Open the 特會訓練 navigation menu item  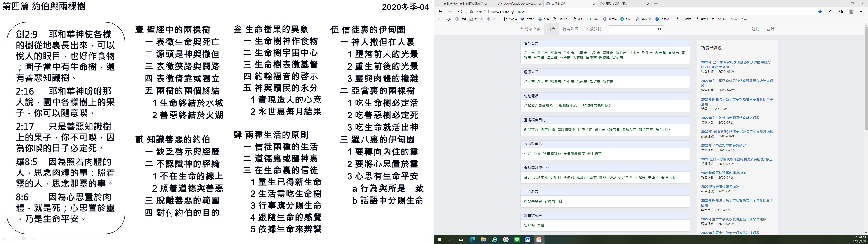coord(570,29)
